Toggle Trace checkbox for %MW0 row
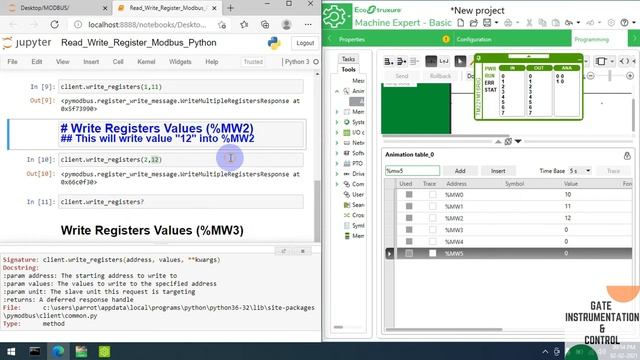This screenshot has height=360, width=640. click(x=432, y=195)
